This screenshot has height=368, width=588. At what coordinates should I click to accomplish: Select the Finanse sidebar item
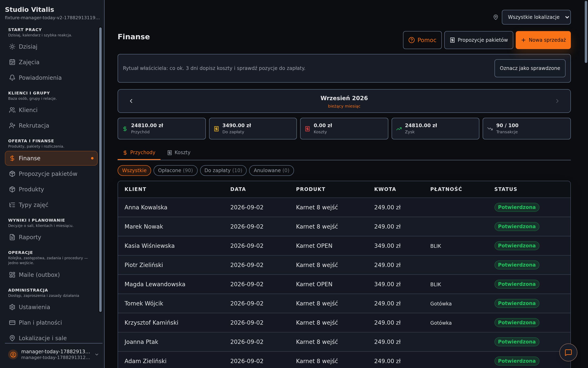pos(51,158)
